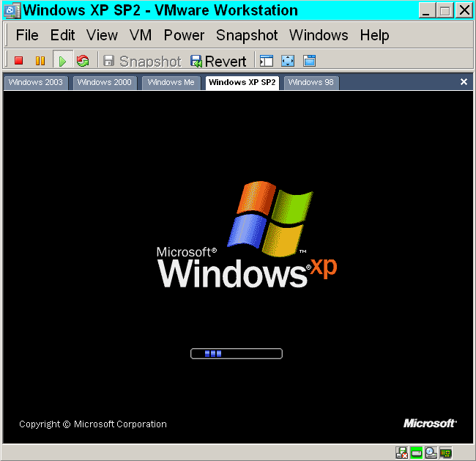Click the green Power On play icon
Viewport: 476px width, 461px height.
click(62, 61)
